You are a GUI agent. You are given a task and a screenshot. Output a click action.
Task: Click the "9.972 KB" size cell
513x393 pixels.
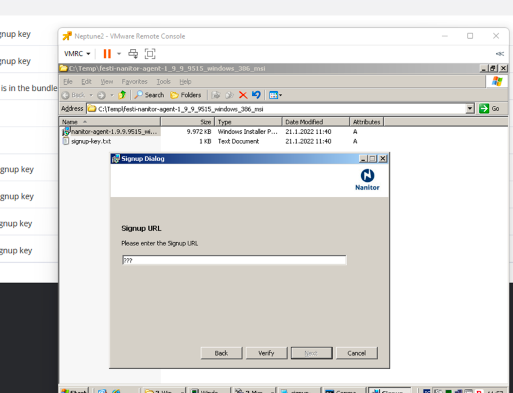[x=199, y=132]
